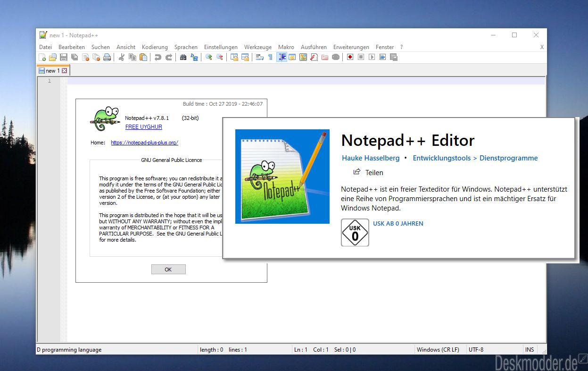This screenshot has width=588, height=371.
Task: Click the USK AB 0 JAHREN link
Action: (x=398, y=224)
